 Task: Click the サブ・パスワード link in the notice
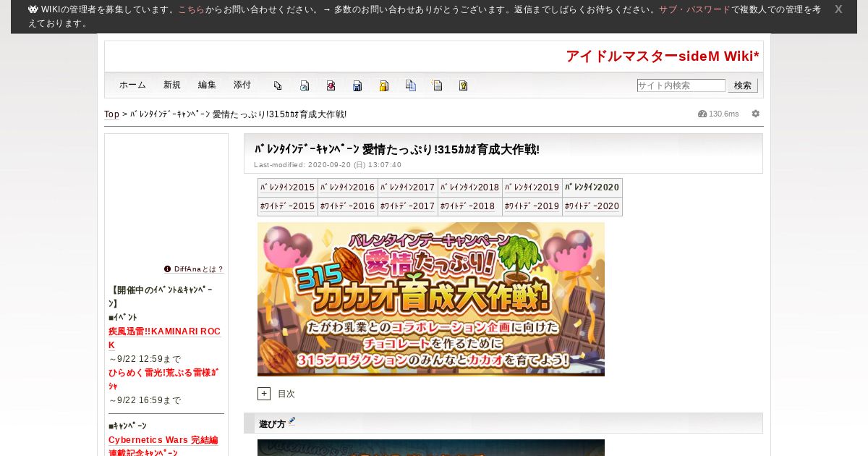pyautogui.click(x=694, y=9)
